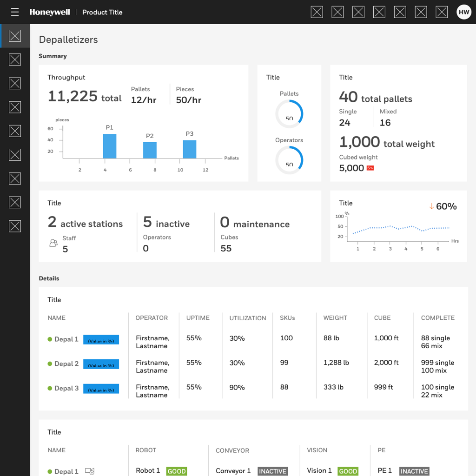Click the '0 maintenance' figure
476x476 pixels.
tap(255, 222)
